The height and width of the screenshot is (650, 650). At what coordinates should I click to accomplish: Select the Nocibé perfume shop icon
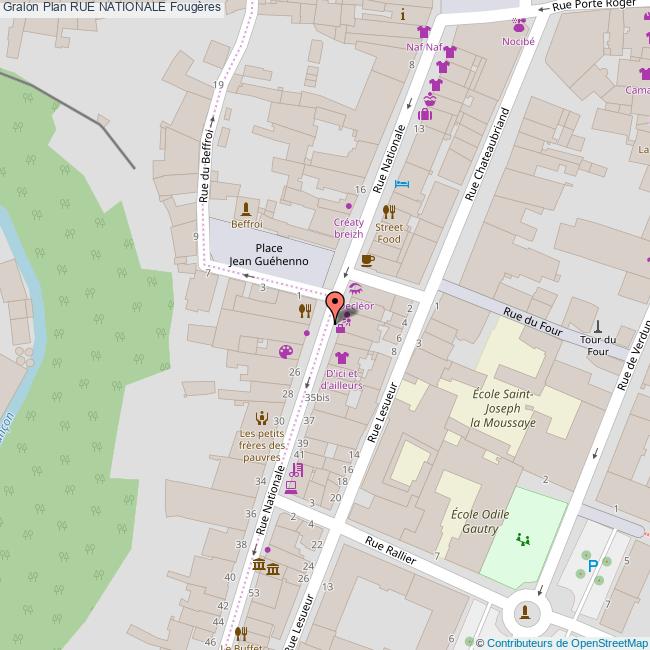point(518,24)
